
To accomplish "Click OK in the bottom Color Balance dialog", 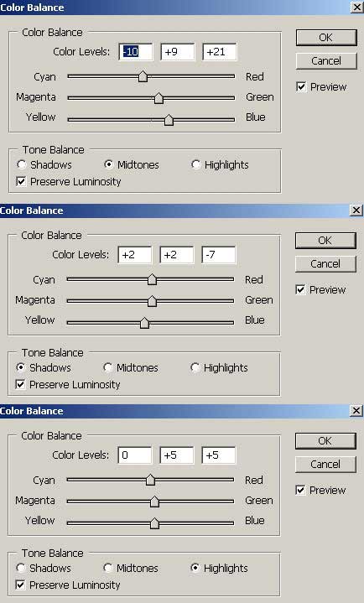I will click(x=325, y=440).
